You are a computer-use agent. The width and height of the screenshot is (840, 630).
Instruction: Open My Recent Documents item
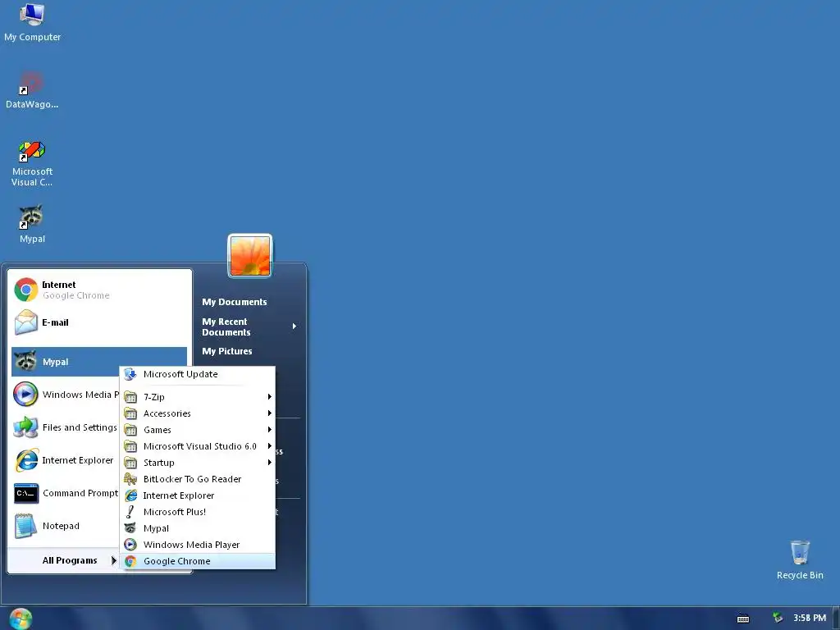coord(249,326)
